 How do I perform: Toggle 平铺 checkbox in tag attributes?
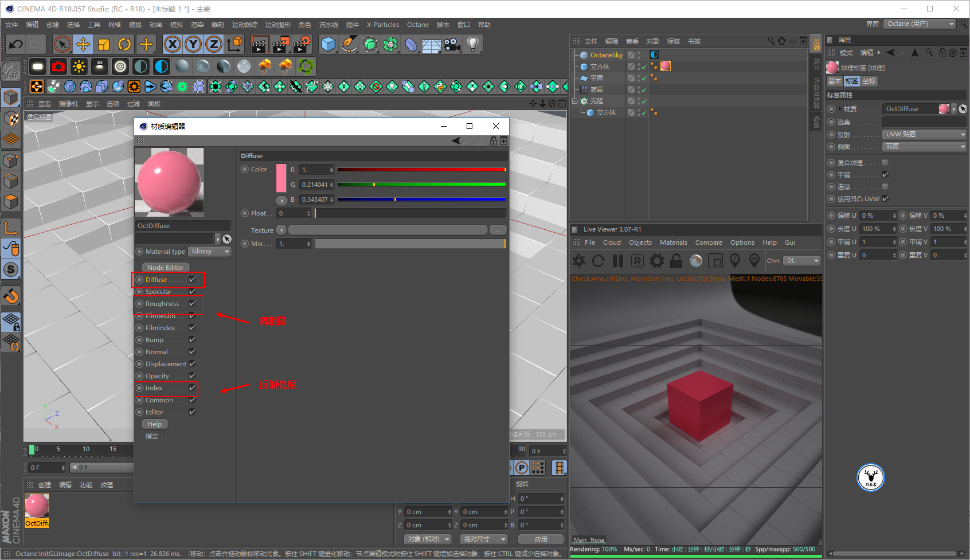coord(885,174)
